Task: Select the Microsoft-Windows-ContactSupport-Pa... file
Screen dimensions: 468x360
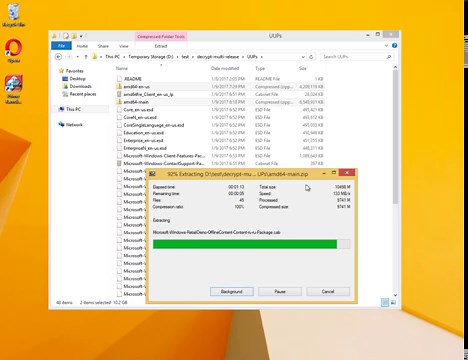Action: coord(220,163)
